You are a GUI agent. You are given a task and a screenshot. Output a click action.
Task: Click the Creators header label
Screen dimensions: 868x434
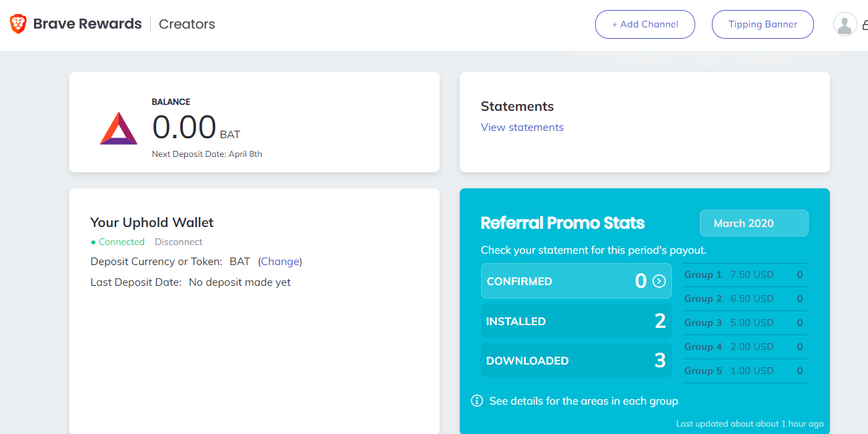pyautogui.click(x=187, y=25)
